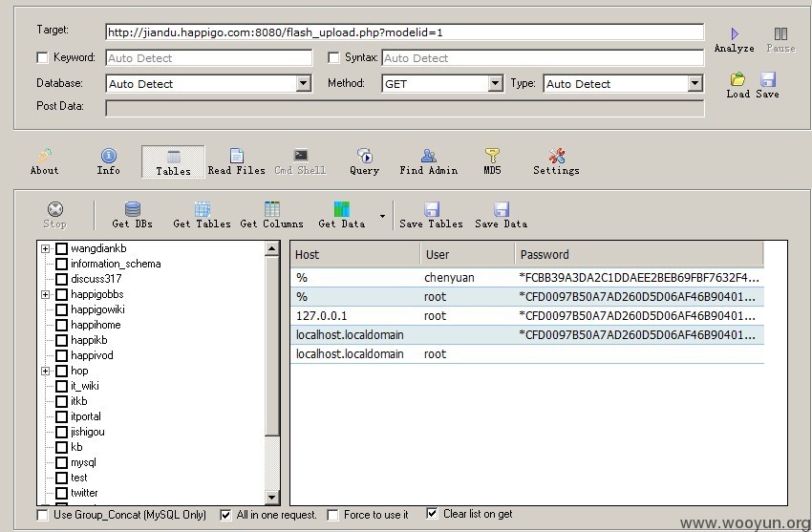812x532 pixels.
Task: Select the 127.0.0.1 root row
Action: pos(527,316)
